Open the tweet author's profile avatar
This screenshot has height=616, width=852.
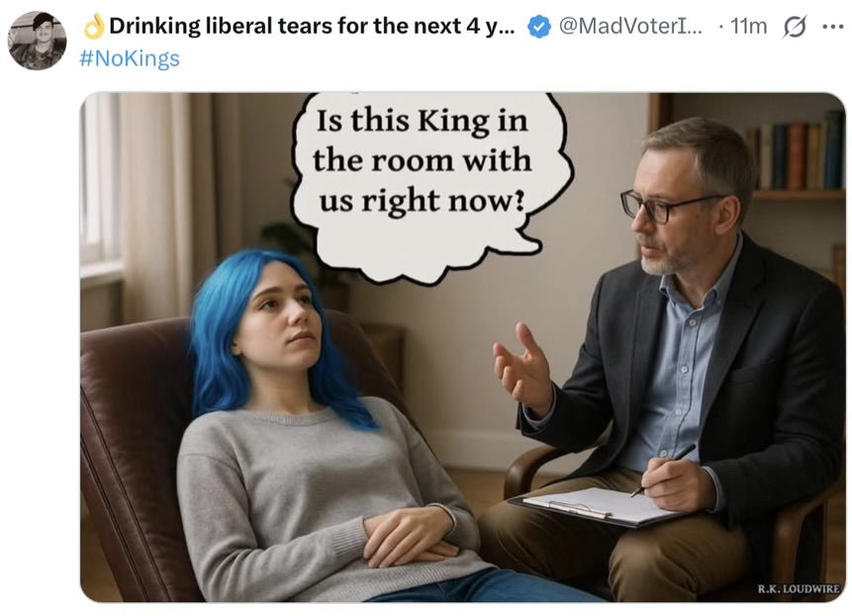click(x=37, y=41)
